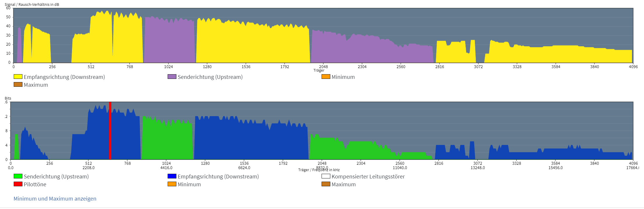Viewport: 644px width, 209px height.
Task: Click the '4416.0' frequency label
Action: click(x=166, y=168)
